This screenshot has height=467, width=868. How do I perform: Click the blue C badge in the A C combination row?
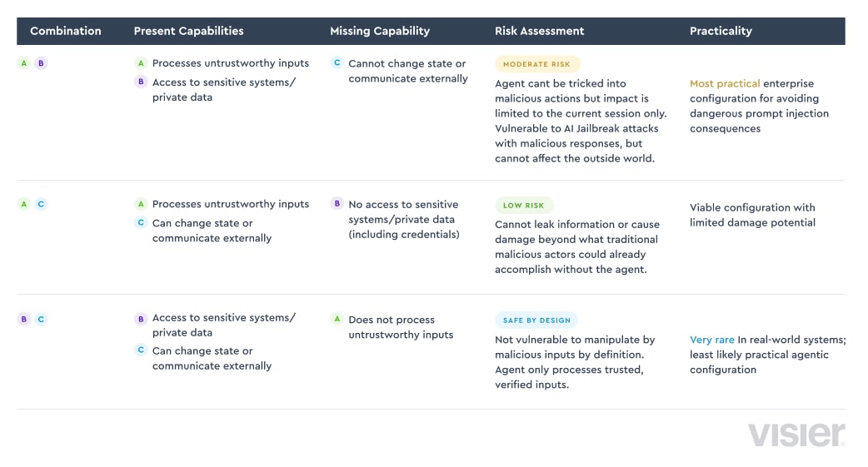coord(41,204)
